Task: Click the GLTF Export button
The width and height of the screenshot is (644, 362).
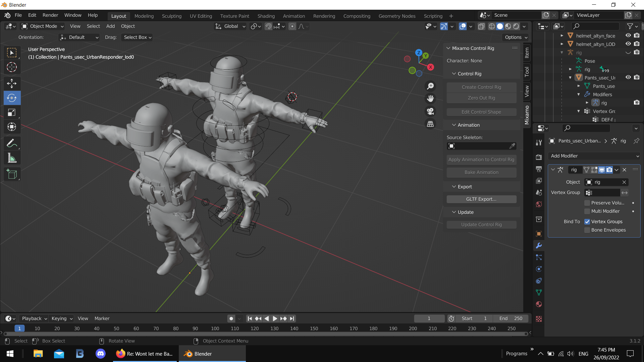Action: click(481, 199)
